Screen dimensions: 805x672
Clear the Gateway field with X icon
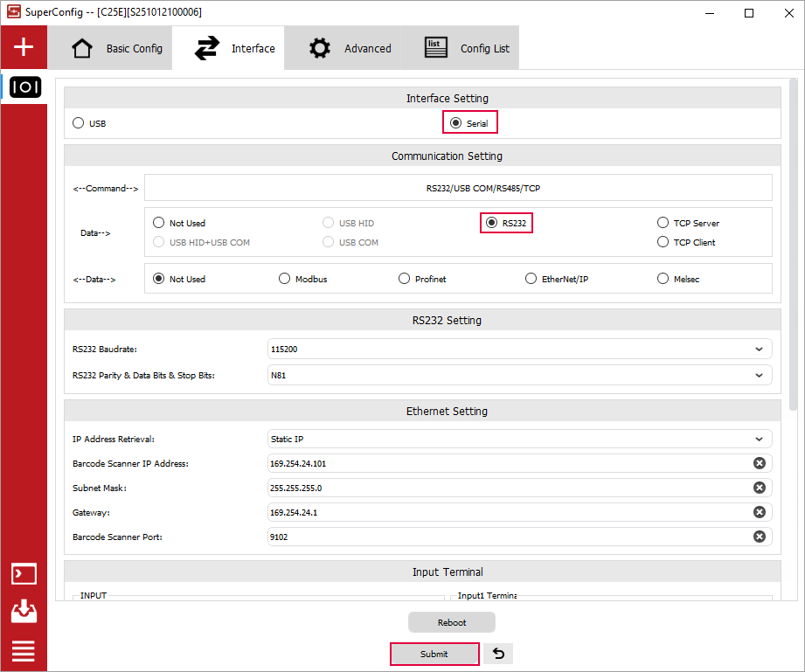(x=759, y=512)
